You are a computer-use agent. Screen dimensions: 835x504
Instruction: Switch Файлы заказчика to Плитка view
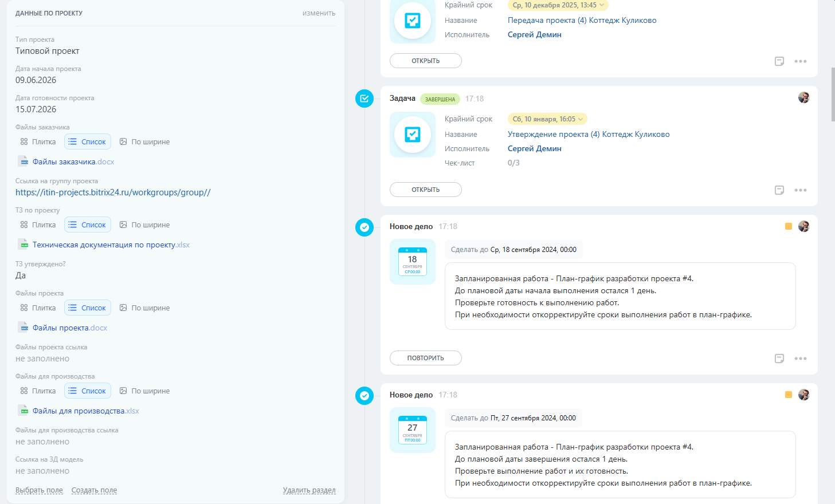[x=38, y=141]
